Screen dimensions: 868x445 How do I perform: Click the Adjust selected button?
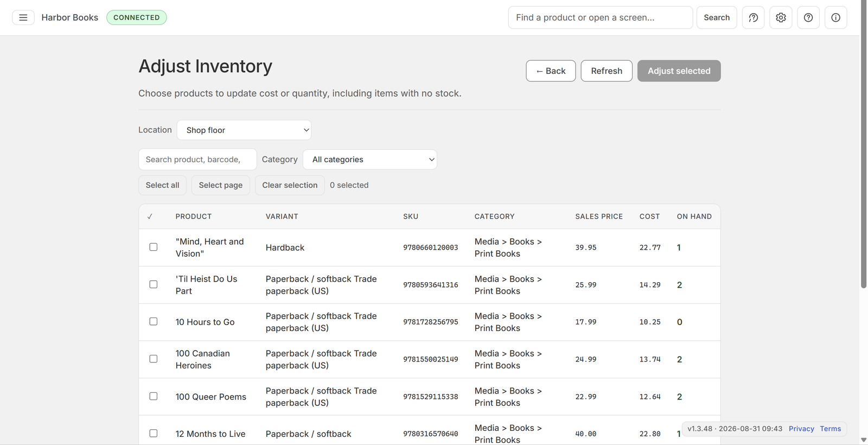click(x=679, y=71)
